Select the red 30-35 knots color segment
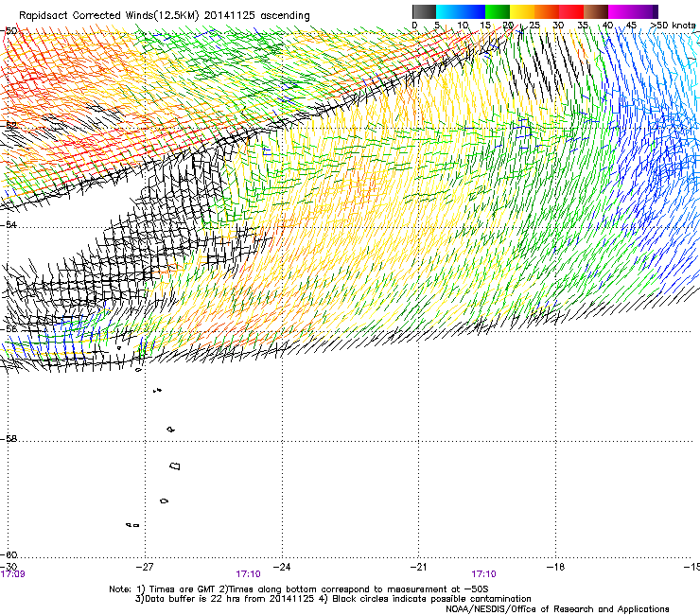This screenshot has height=615, width=700. [571, 11]
